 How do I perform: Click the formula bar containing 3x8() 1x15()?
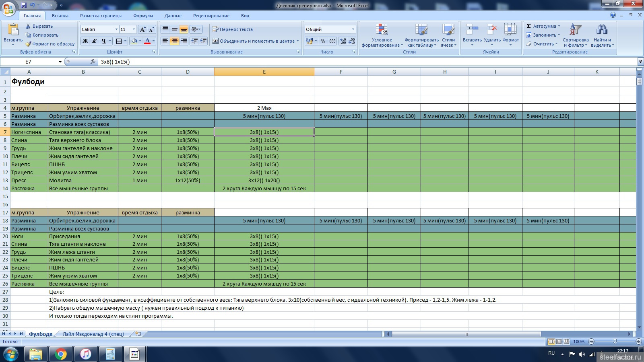click(x=367, y=62)
